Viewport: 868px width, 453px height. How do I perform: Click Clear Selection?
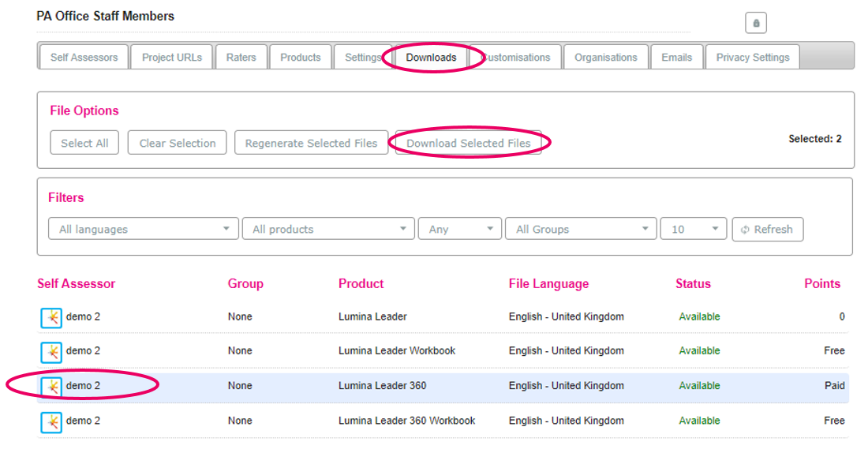point(177,143)
